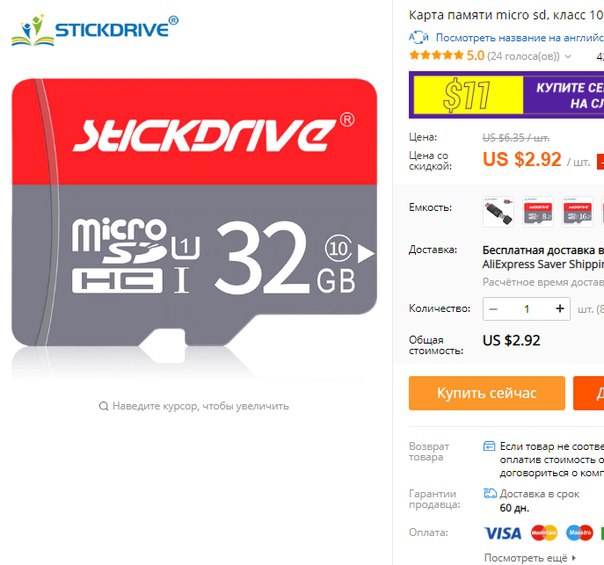Click the VISA payment icon
The image size is (604, 565).
click(x=502, y=533)
